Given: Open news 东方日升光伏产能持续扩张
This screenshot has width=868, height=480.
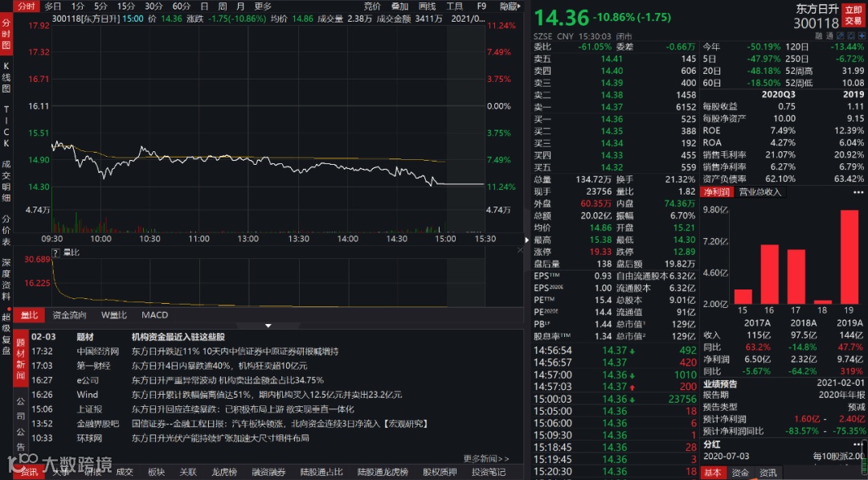Looking at the screenshot, I should 219,438.
